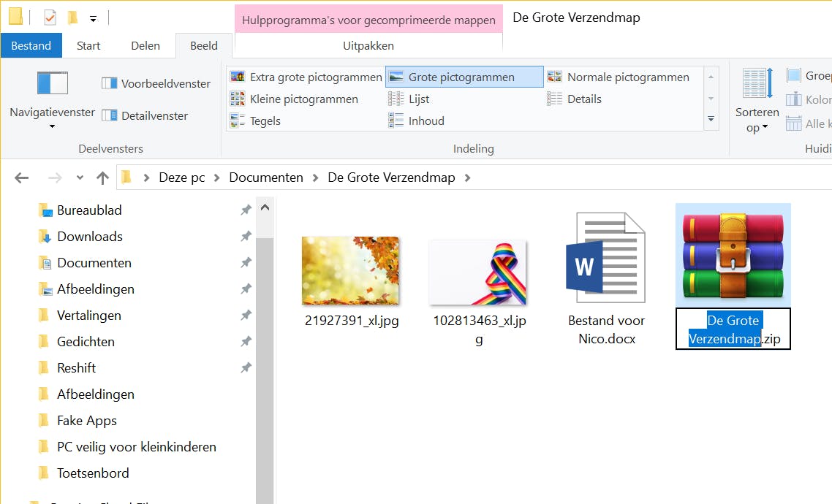The width and height of the screenshot is (832, 504).
Task: Open the Customize Quick Access Toolbar dropdown
Action: click(x=94, y=19)
